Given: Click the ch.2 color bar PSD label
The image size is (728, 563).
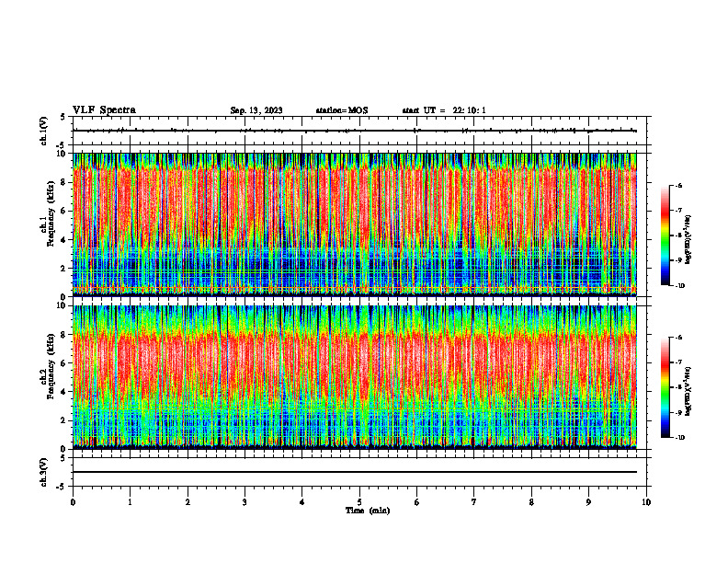Looking at the screenshot, I should 688,391.
